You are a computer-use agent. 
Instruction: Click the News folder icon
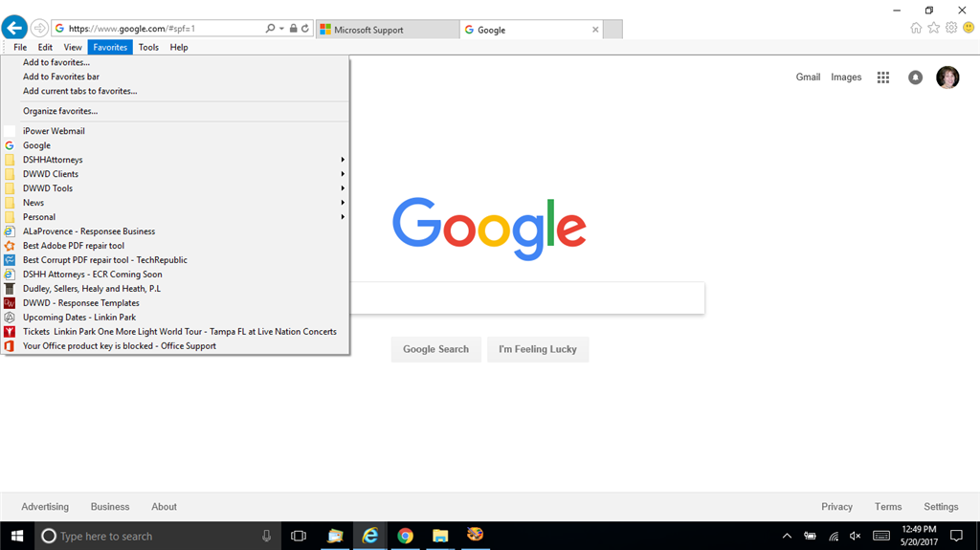click(x=10, y=203)
